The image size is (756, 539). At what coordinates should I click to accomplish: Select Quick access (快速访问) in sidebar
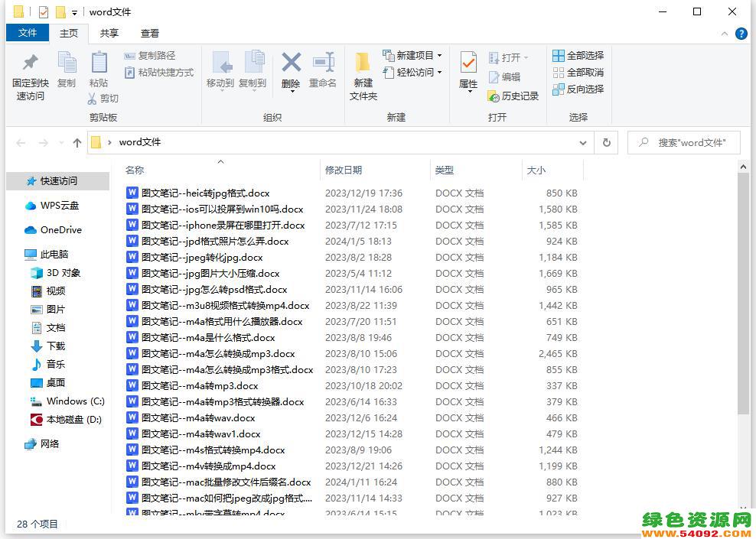coord(58,181)
